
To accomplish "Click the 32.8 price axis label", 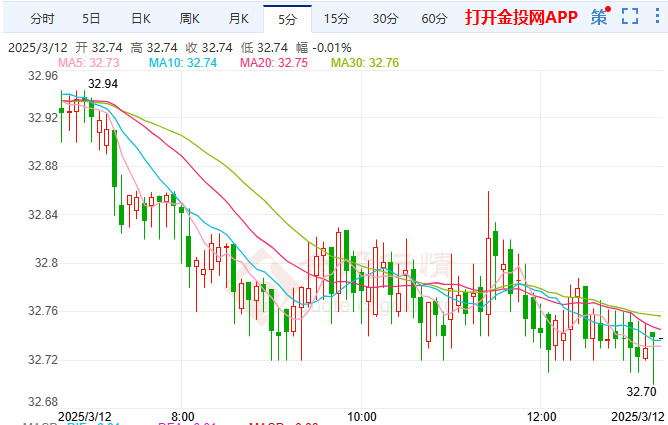I will [46, 263].
